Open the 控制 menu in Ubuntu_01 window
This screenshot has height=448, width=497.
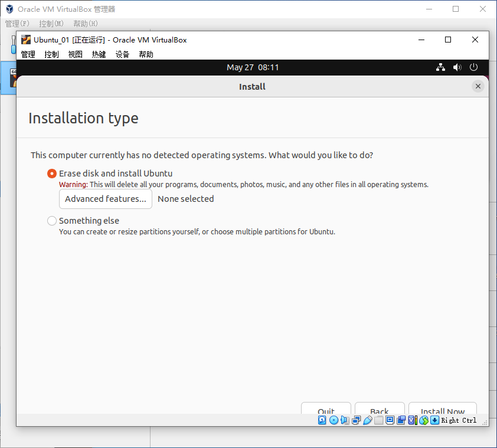51,54
